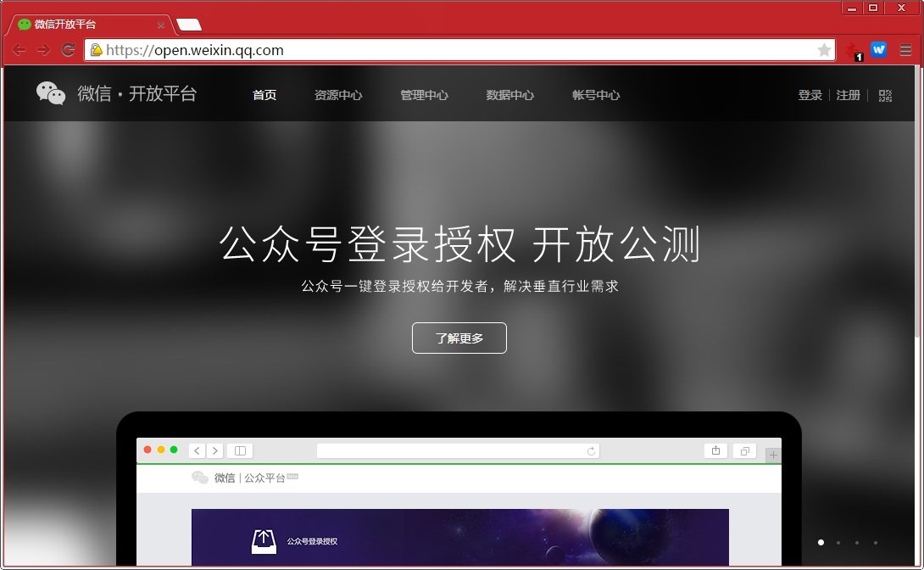Click the 公众号登录授权 开放公测 headline
This screenshot has width=924, height=570.
point(459,244)
